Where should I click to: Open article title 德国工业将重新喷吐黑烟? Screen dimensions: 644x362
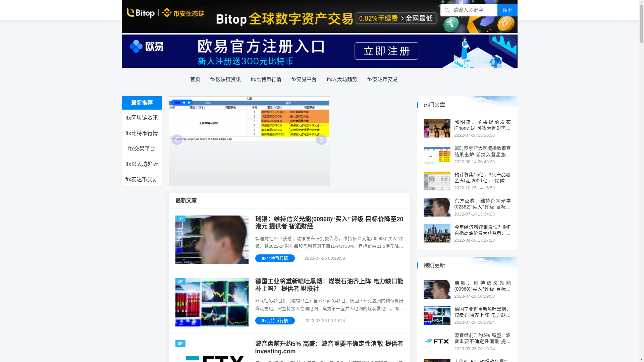click(x=329, y=285)
